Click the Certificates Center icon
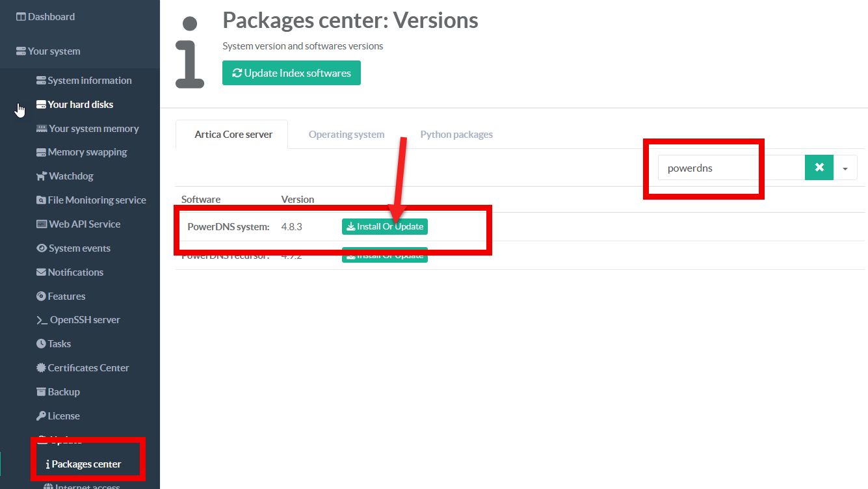Screen dimensions: 868x489 [x=42, y=368]
